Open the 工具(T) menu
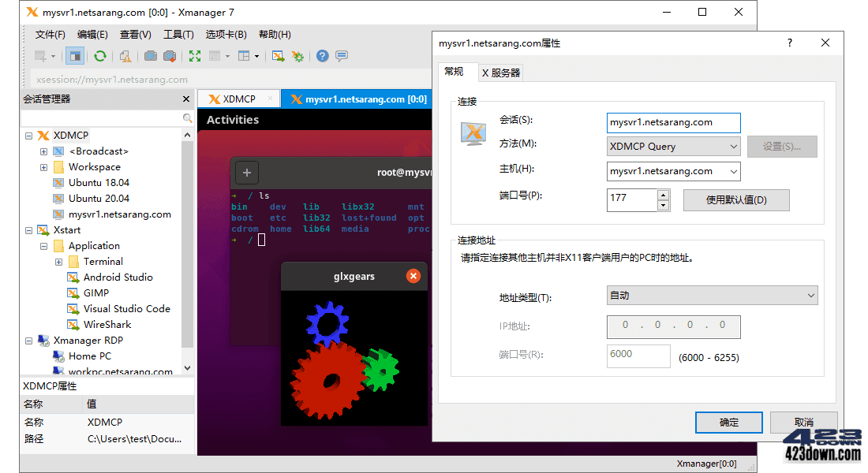 pos(178,34)
